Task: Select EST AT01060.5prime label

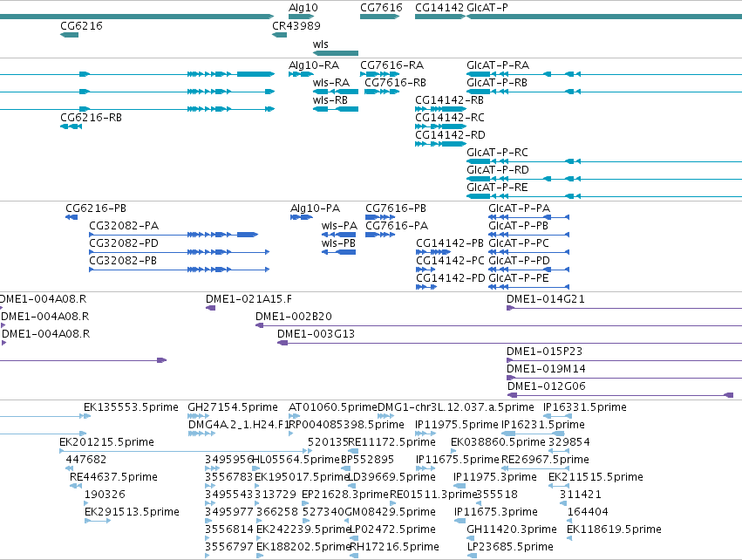Action: click(333, 407)
